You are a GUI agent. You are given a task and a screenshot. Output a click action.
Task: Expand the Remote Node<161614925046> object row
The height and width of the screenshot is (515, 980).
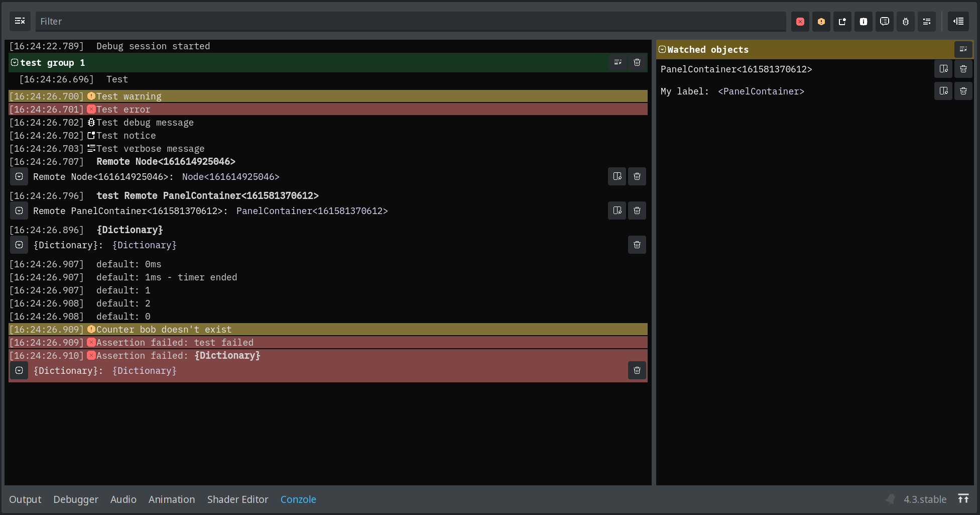click(19, 176)
